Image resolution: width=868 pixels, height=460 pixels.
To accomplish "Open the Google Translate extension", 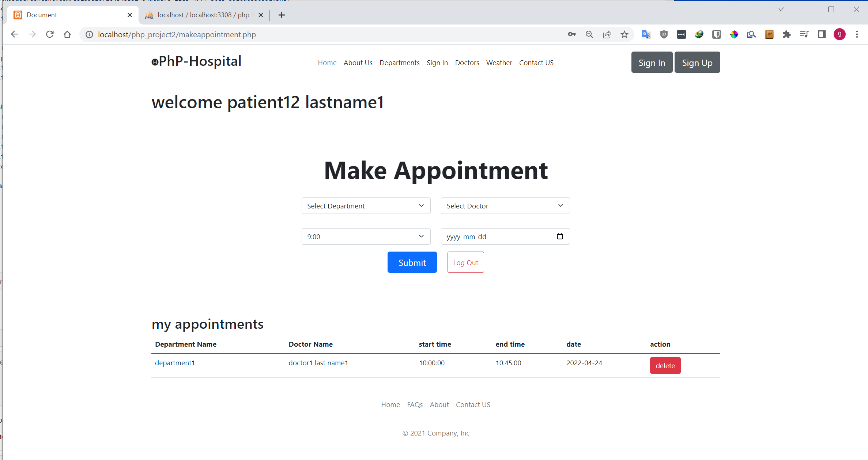I will pos(646,34).
